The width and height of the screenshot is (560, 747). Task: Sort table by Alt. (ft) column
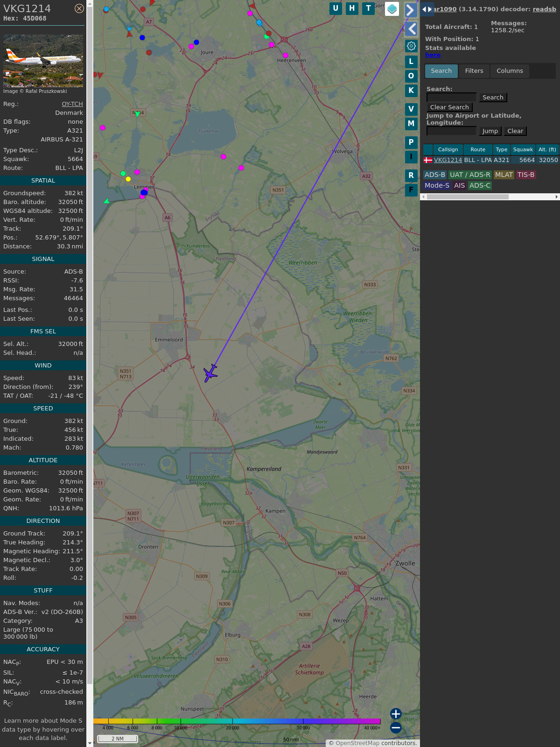[x=547, y=149]
